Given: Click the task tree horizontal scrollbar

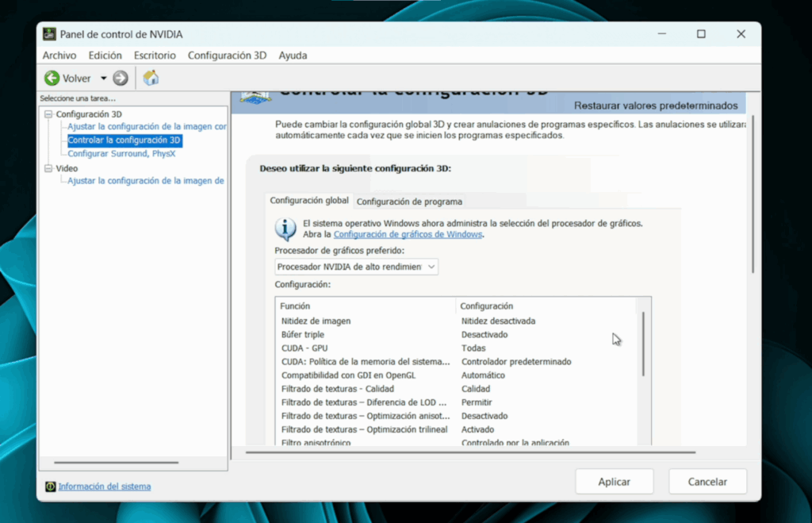Looking at the screenshot, I should [116, 463].
